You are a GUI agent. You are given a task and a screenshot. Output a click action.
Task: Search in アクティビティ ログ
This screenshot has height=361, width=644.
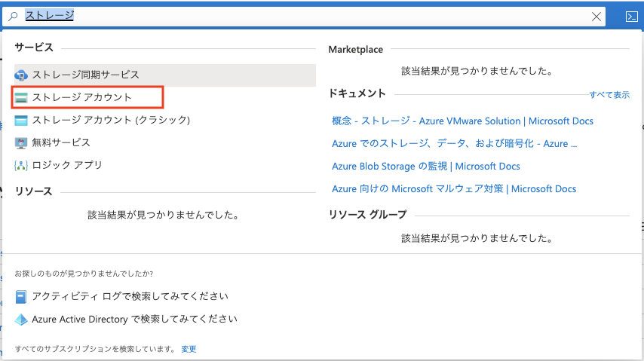[130, 296]
